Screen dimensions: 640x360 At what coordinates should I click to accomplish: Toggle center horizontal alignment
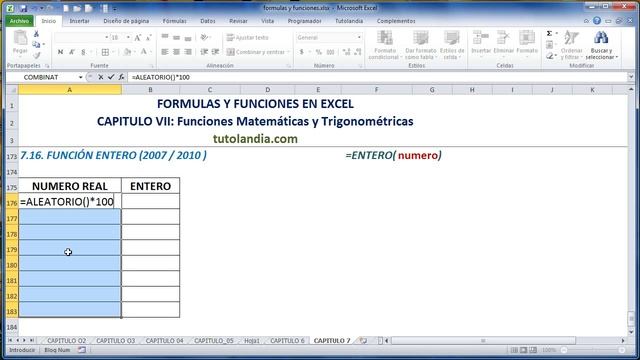pos(176,52)
